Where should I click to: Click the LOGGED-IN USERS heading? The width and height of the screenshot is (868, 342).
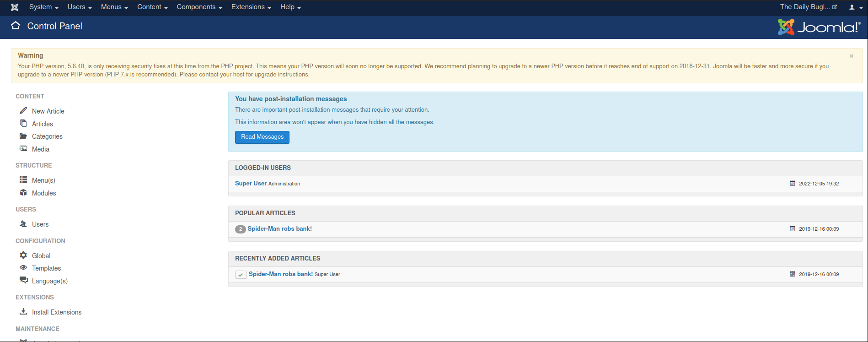pos(263,168)
